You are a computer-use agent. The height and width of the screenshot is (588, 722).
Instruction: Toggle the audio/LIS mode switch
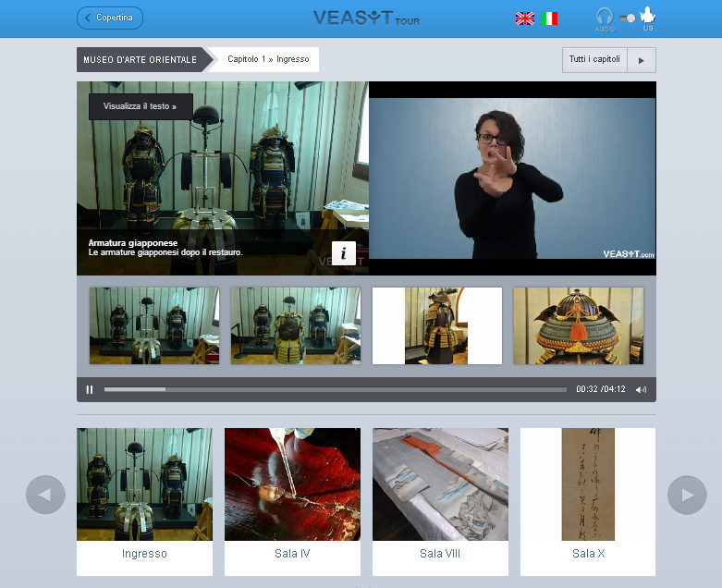[x=627, y=18]
